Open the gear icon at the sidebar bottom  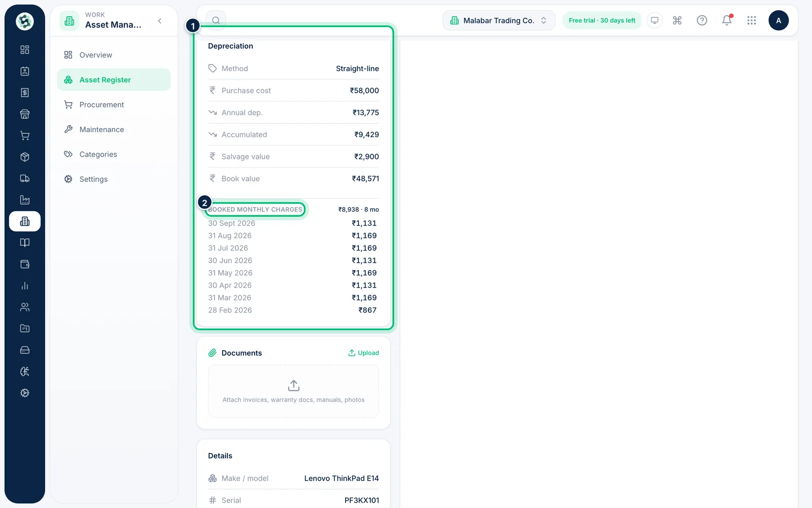click(24, 393)
